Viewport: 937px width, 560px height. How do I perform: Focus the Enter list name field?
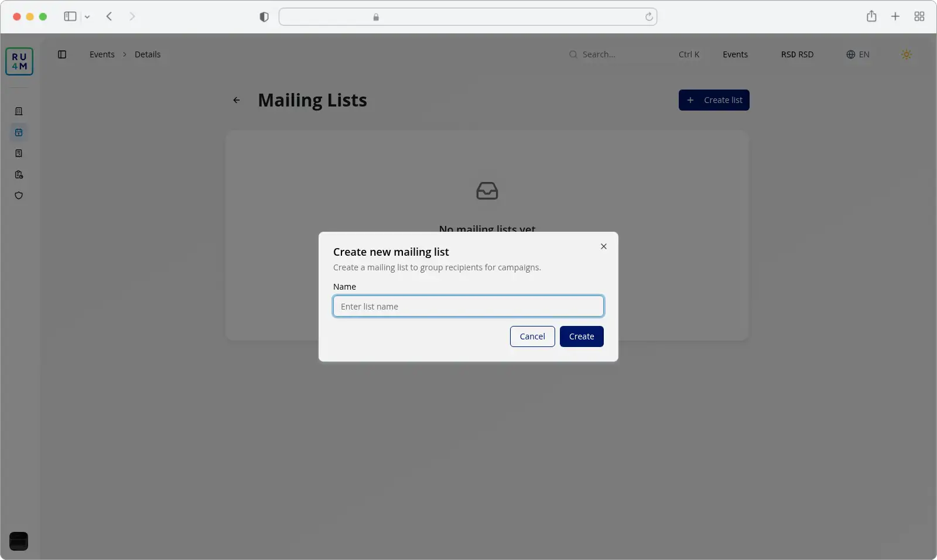pos(468,306)
